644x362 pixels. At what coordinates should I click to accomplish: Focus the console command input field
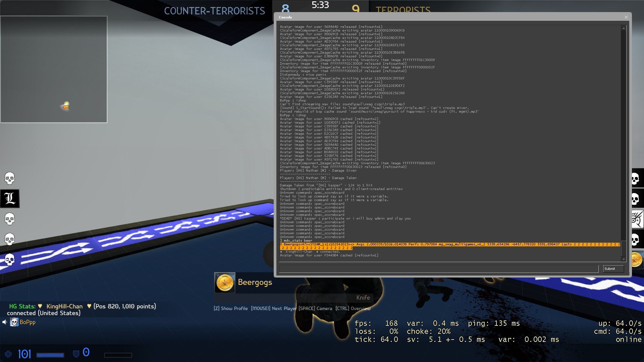click(x=439, y=269)
